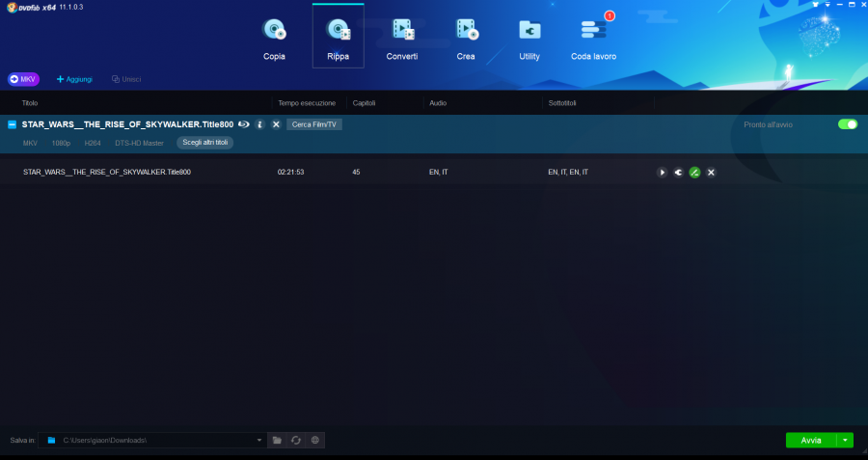Open the MKV profile switcher

click(23, 79)
